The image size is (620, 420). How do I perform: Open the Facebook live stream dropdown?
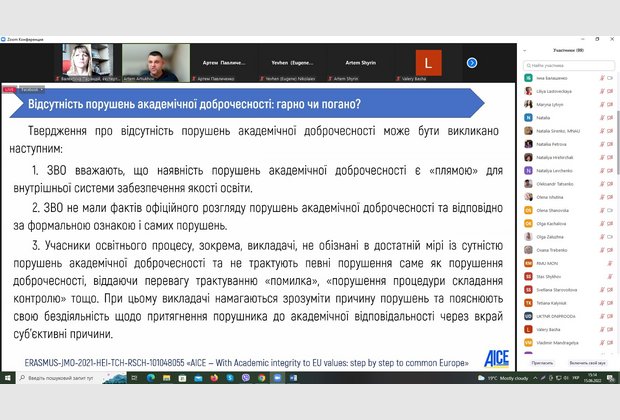32,89
